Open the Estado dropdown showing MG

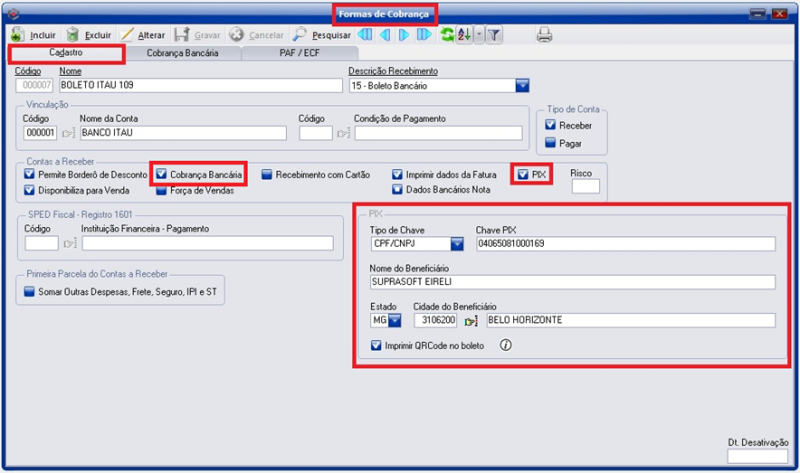coord(394,321)
